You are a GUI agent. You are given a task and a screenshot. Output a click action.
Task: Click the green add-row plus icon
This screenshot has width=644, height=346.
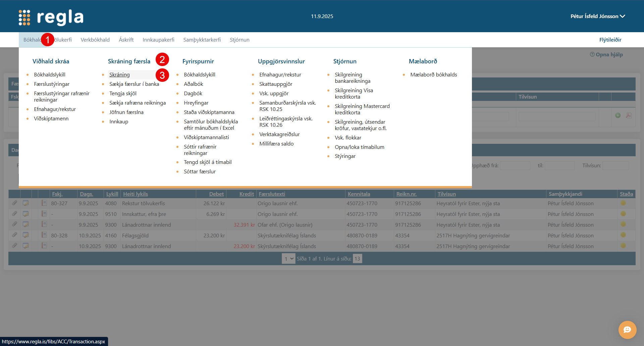[618, 115]
